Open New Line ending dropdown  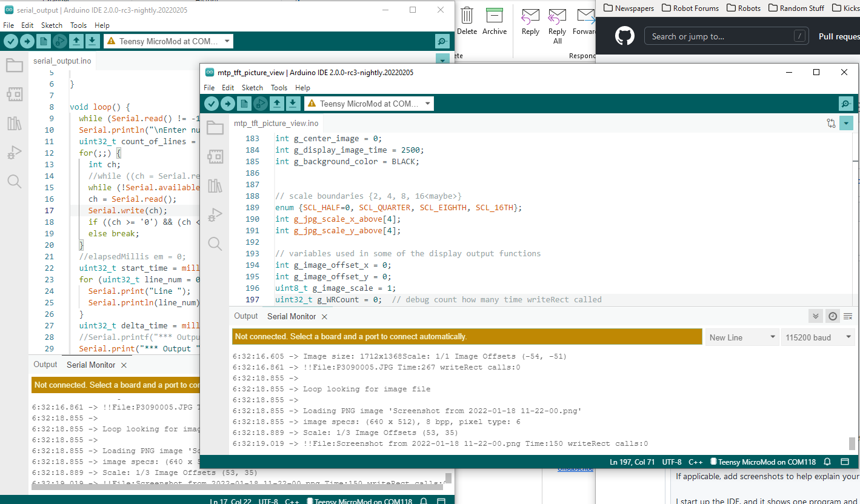pyautogui.click(x=742, y=337)
